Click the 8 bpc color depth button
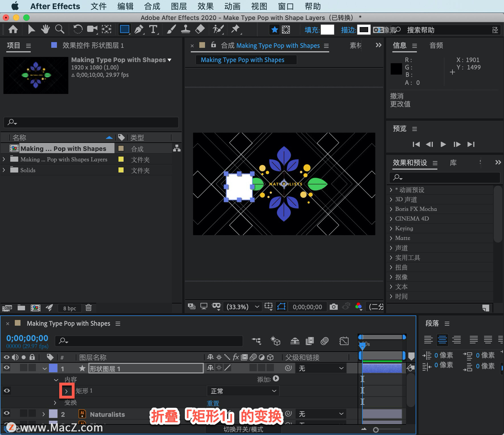The image size is (504, 435). coord(69,308)
